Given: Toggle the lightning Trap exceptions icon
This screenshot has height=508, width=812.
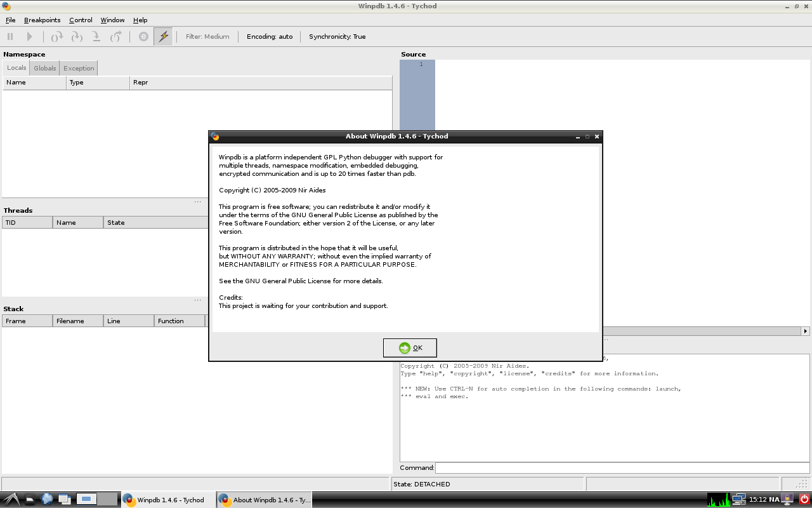Looking at the screenshot, I should click(x=163, y=37).
